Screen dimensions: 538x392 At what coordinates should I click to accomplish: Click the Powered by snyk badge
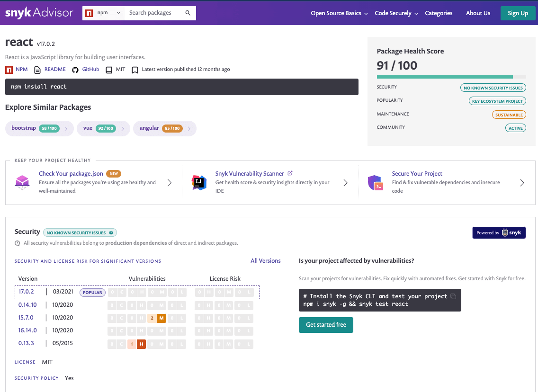pyautogui.click(x=499, y=232)
